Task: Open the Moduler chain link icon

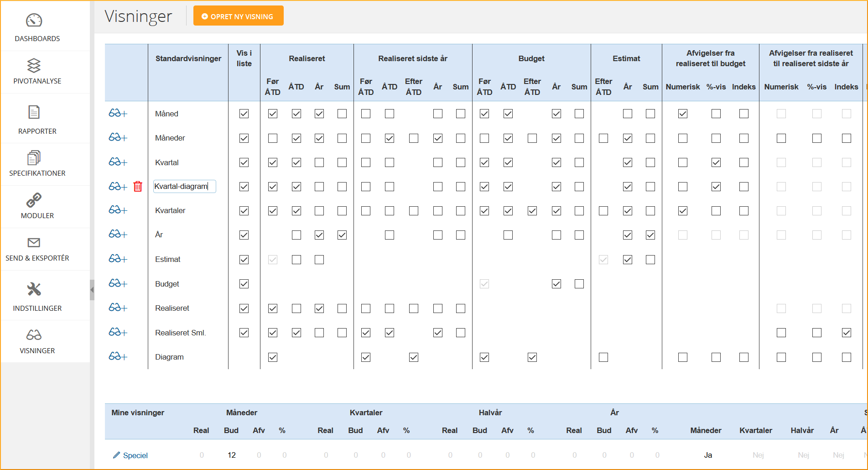Action: 34,200
